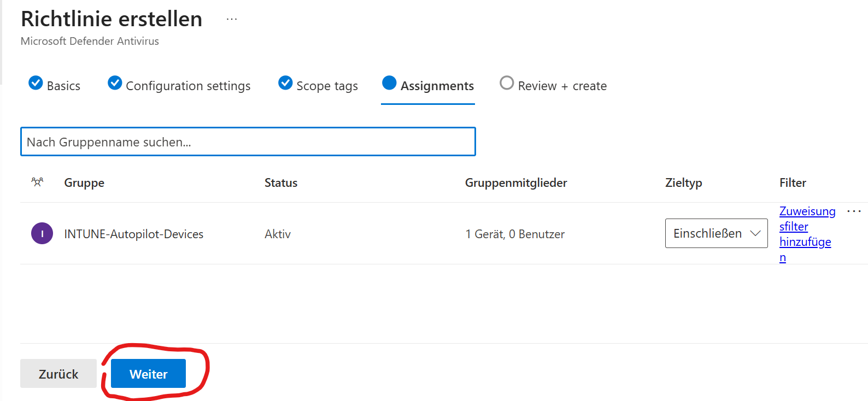
Task: Select the Assignments tab label
Action: click(437, 86)
